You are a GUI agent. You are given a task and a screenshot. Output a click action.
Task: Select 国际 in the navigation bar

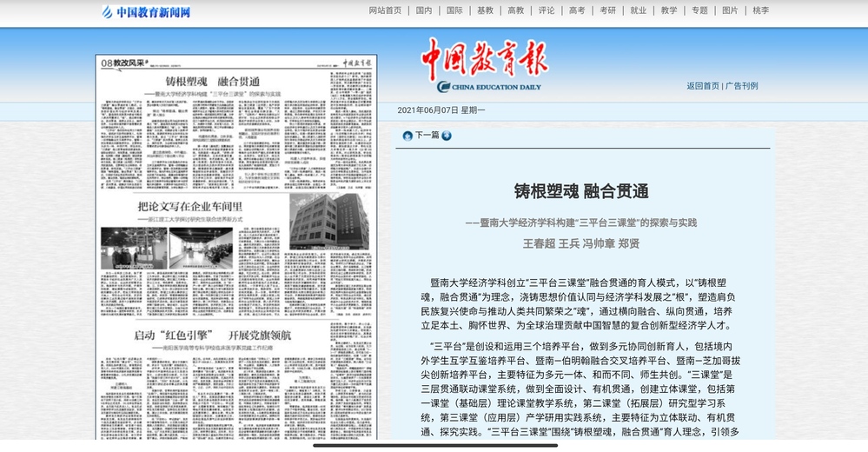(454, 10)
